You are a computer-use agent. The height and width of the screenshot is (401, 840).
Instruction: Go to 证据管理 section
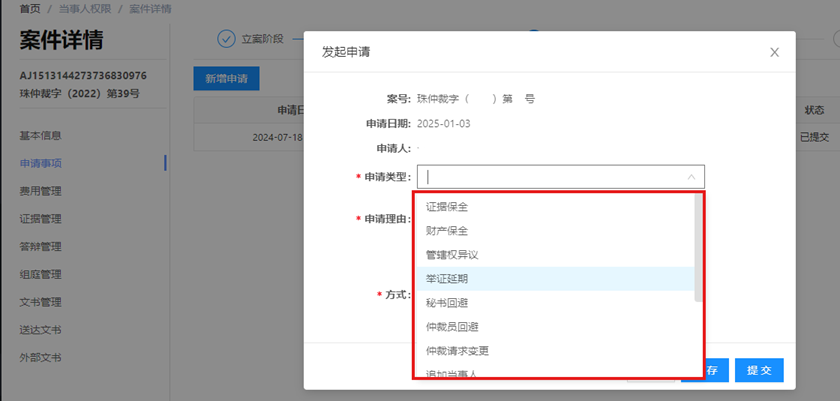(41, 219)
